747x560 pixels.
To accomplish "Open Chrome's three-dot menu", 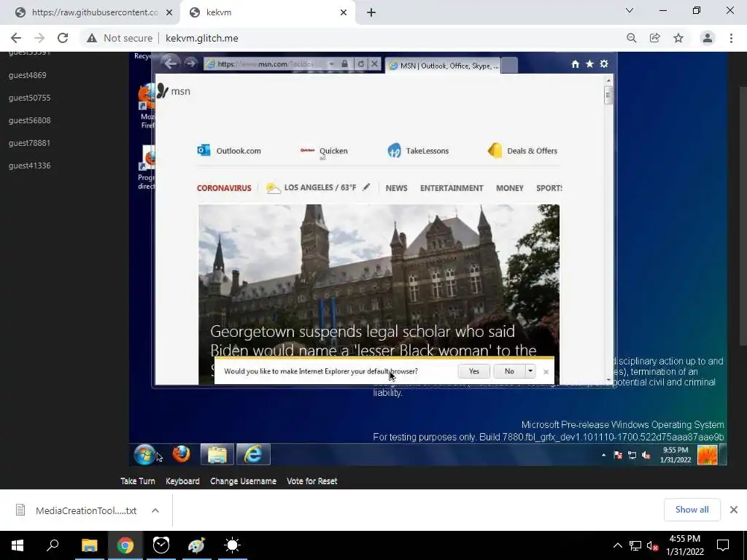I will point(731,38).
